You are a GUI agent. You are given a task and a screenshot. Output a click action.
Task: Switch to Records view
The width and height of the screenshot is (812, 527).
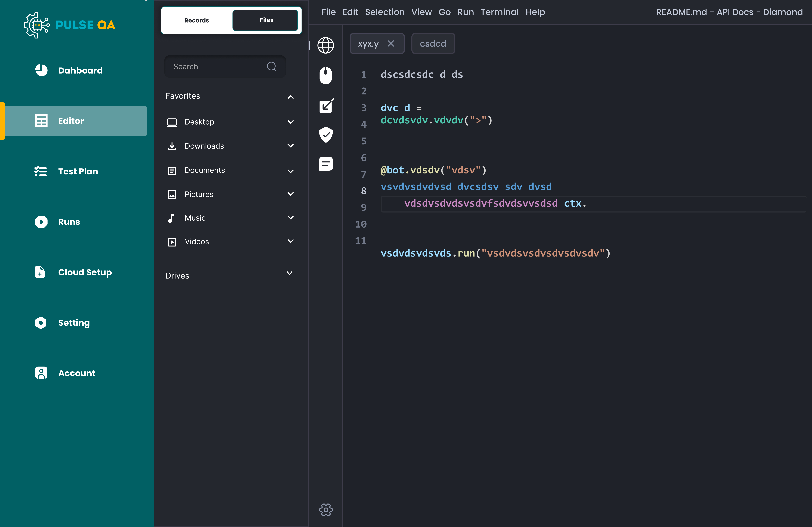coord(197,20)
